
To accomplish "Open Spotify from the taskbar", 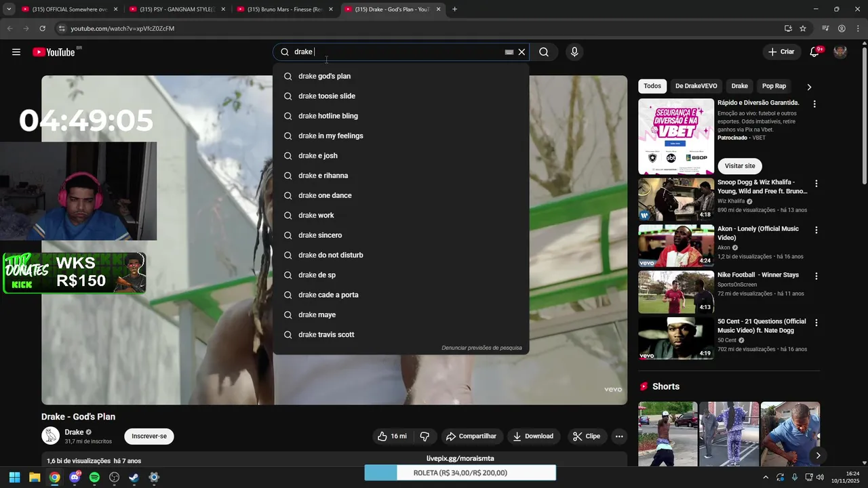I will tap(94, 477).
